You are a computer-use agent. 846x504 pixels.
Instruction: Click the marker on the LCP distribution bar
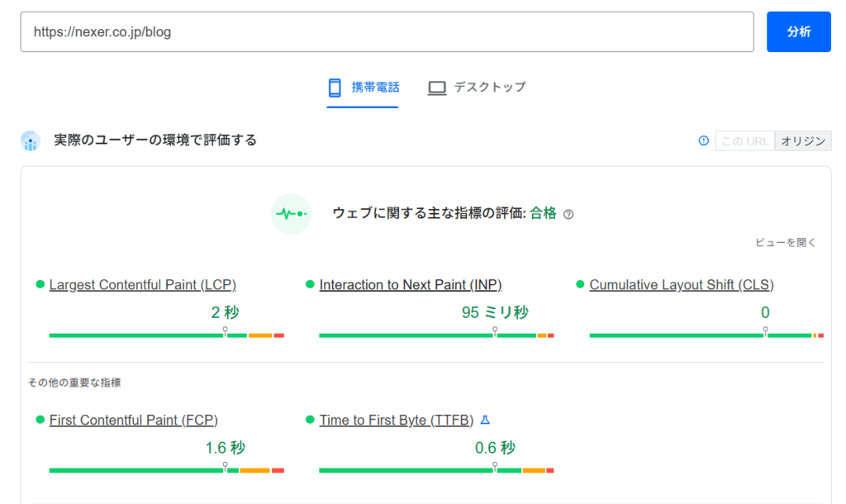click(x=225, y=330)
